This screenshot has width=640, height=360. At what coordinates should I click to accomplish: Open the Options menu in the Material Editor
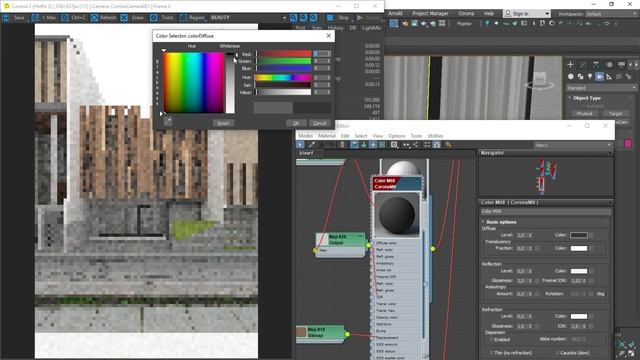396,136
